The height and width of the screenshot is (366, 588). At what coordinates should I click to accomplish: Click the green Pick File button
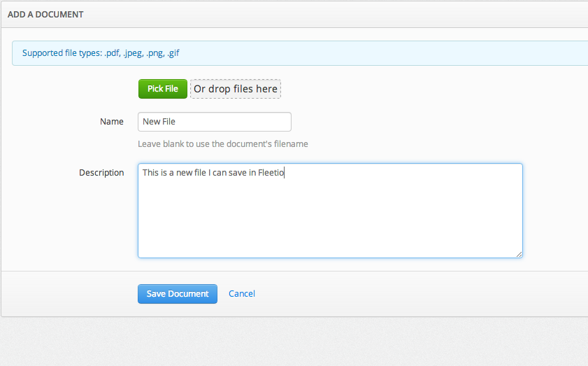(163, 89)
